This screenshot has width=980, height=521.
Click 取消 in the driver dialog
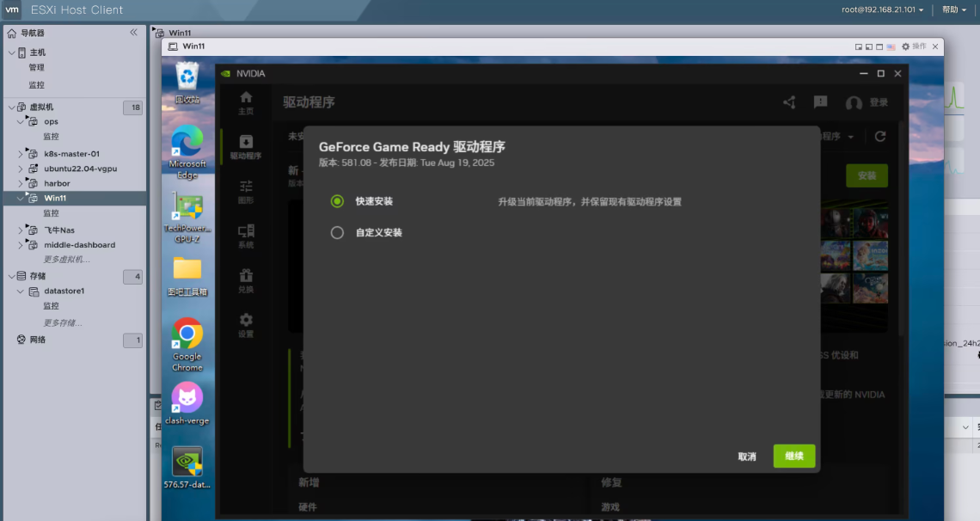click(747, 457)
